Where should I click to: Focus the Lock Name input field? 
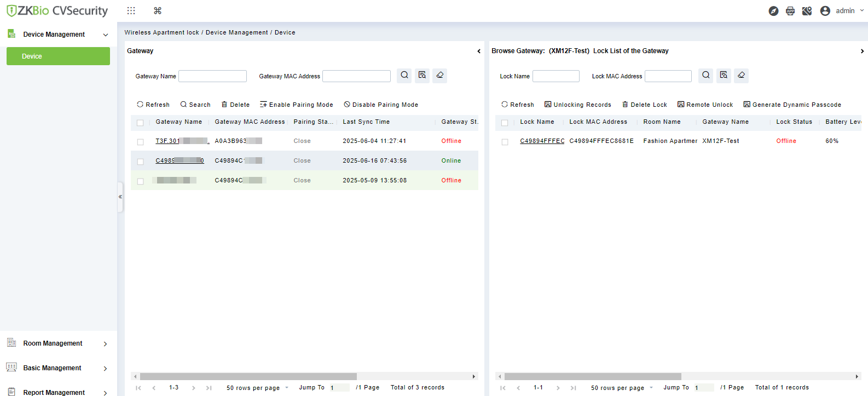pyautogui.click(x=556, y=76)
